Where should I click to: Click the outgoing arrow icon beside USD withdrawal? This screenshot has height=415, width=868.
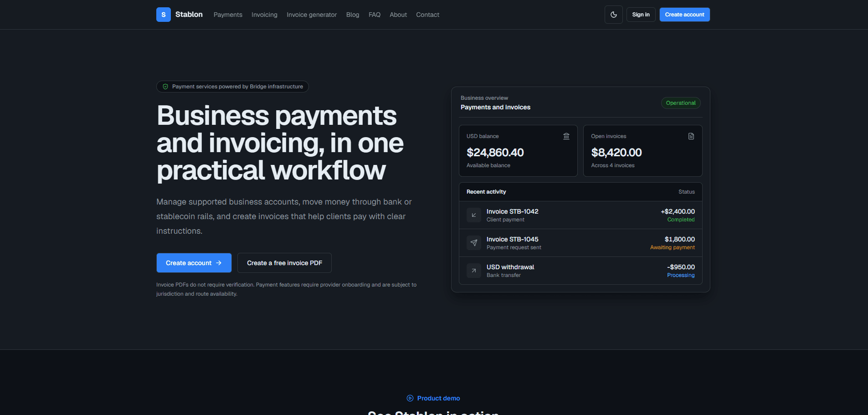click(x=474, y=271)
